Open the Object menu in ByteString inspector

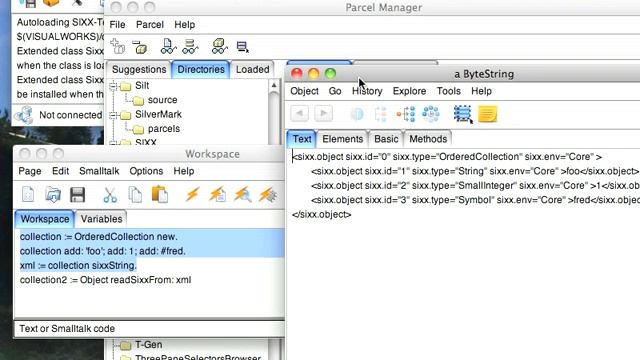[304, 91]
